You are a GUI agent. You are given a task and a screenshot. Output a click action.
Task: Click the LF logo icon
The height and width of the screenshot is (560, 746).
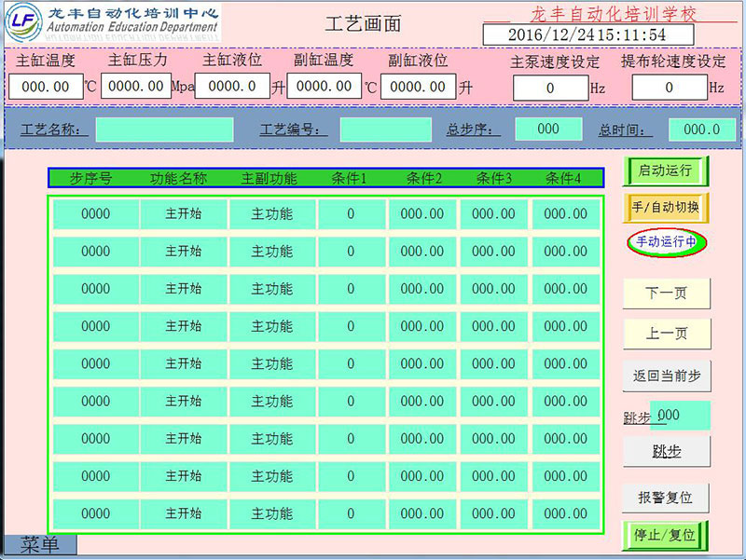(24, 22)
